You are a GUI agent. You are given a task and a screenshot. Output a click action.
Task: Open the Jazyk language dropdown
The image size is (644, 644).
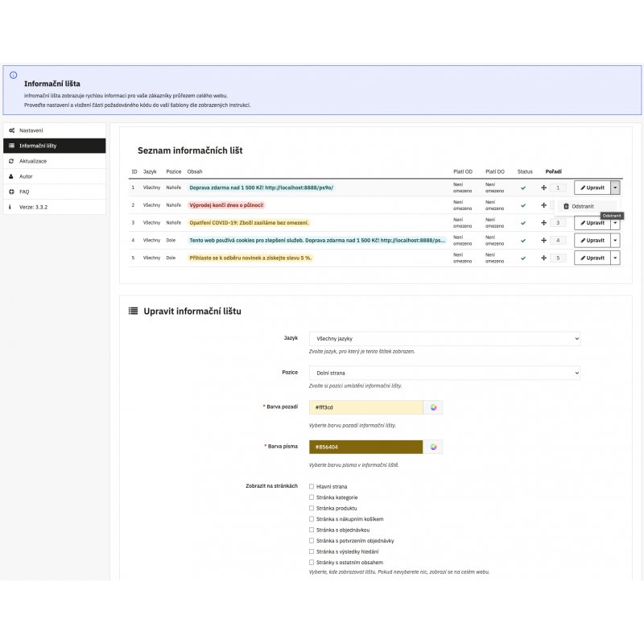click(x=444, y=339)
